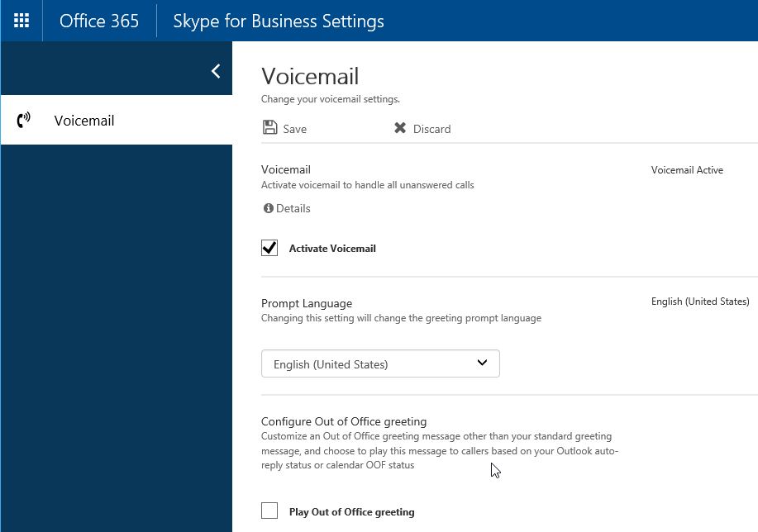The width and height of the screenshot is (758, 532).
Task: Open the Details link under Voicemail
Action: (x=293, y=208)
